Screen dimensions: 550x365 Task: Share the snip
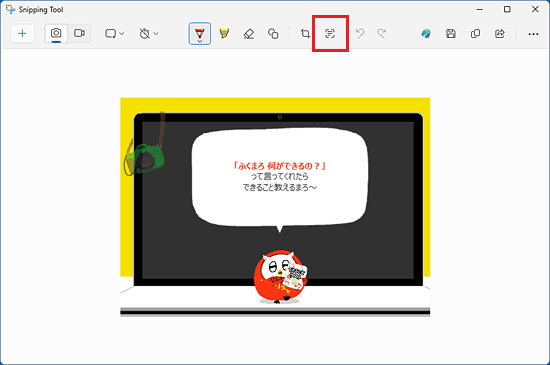point(500,34)
